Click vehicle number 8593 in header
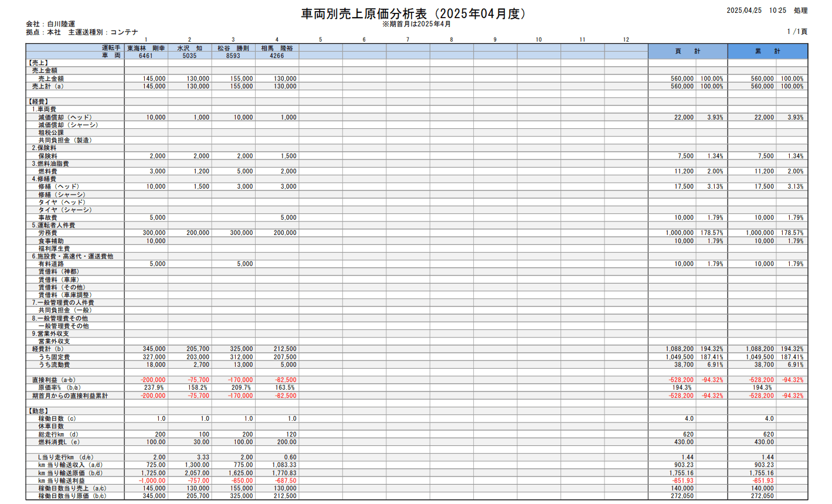 click(x=233, y=56)
